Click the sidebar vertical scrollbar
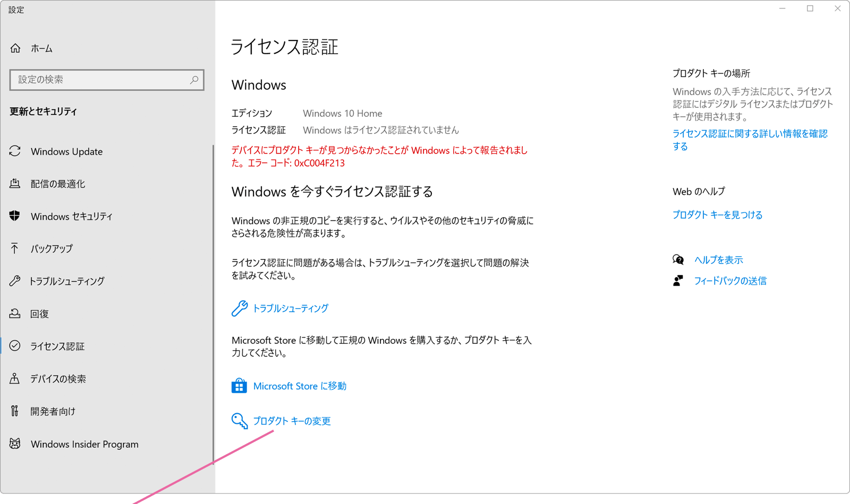This screenshot has width=850, height=504. [x=213, y=304]
